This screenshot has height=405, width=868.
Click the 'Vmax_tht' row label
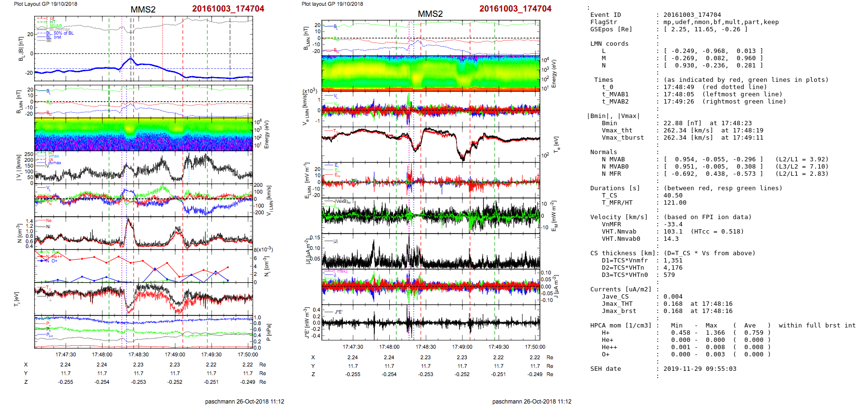point(617,131)
